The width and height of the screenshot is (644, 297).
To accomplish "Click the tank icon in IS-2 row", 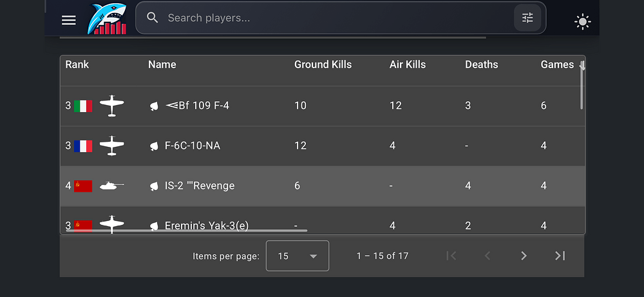I will pos(111,186).
